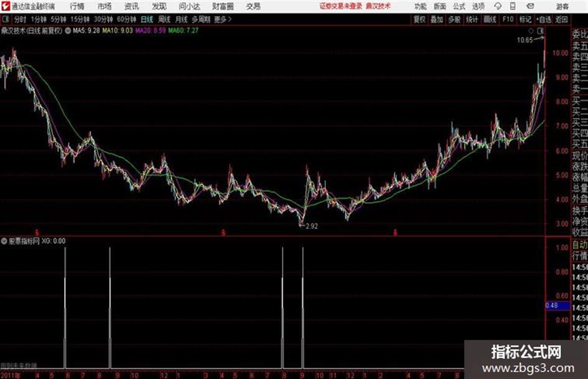Select the 周线 weekly chart tab

164,19
